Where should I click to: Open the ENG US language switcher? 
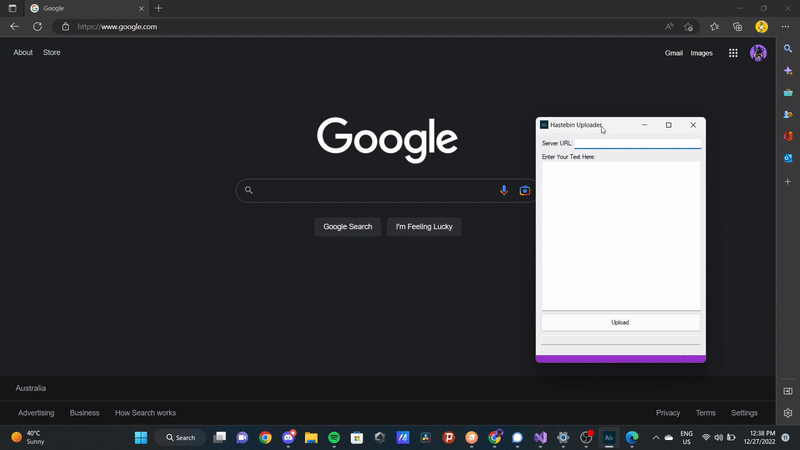coord(687,438)
